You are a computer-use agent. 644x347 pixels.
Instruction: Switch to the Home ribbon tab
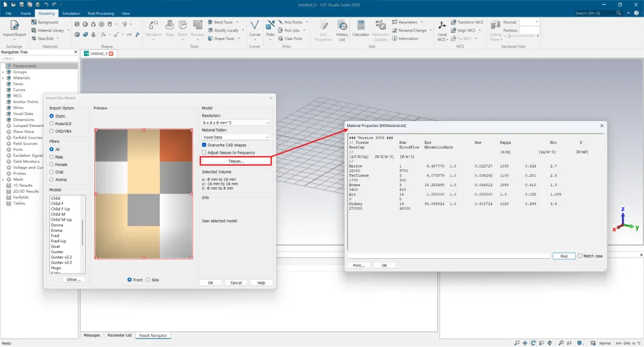point(26,13)
